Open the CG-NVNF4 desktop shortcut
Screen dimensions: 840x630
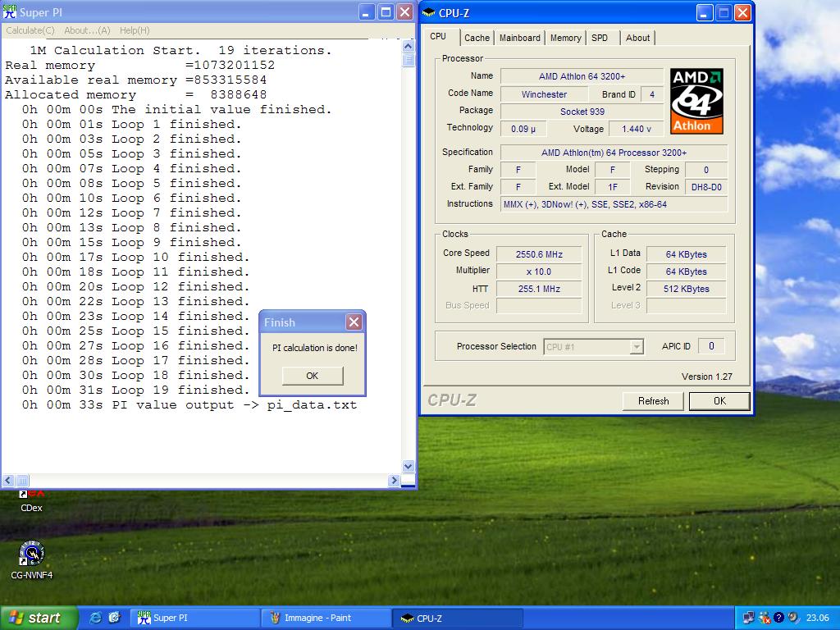click(32, 559)
